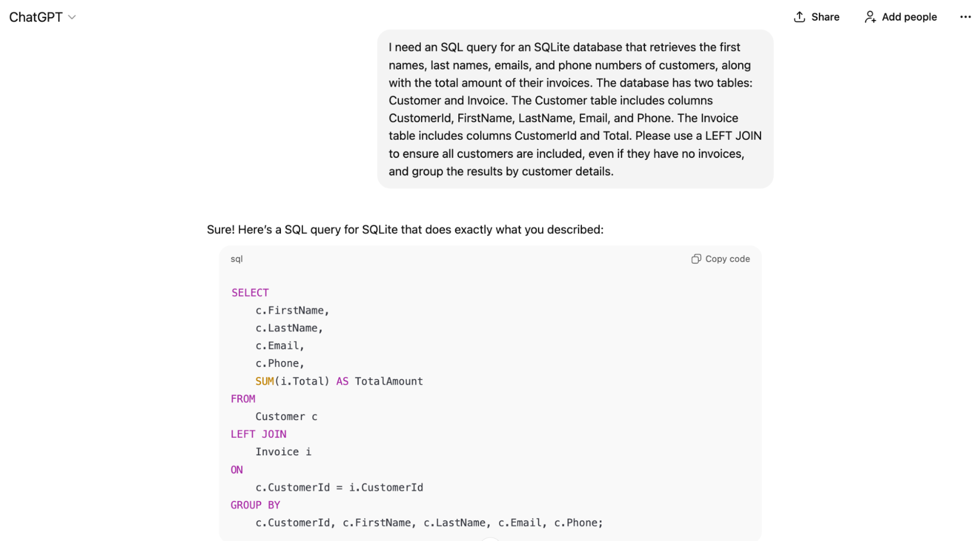This screenshot has width=980, height=541.
Task: Click the TotalAmount alias in the code
Action: click(x=389, y=381)
